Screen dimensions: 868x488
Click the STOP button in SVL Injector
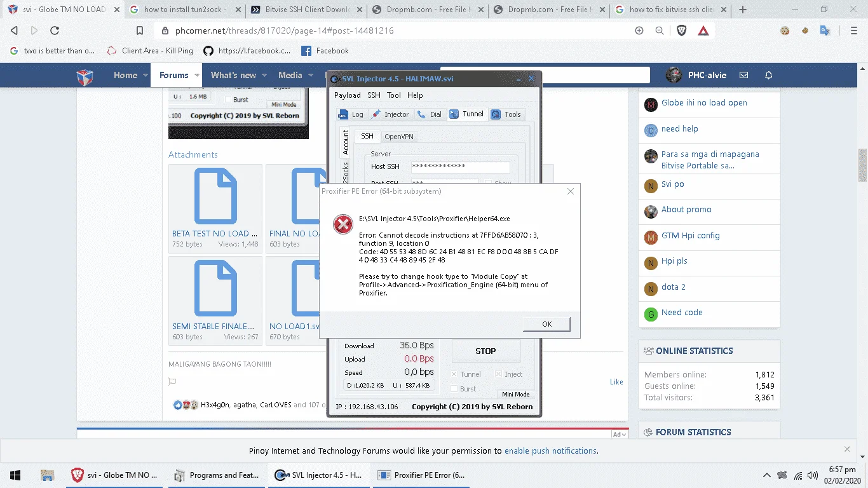(485, 351)
